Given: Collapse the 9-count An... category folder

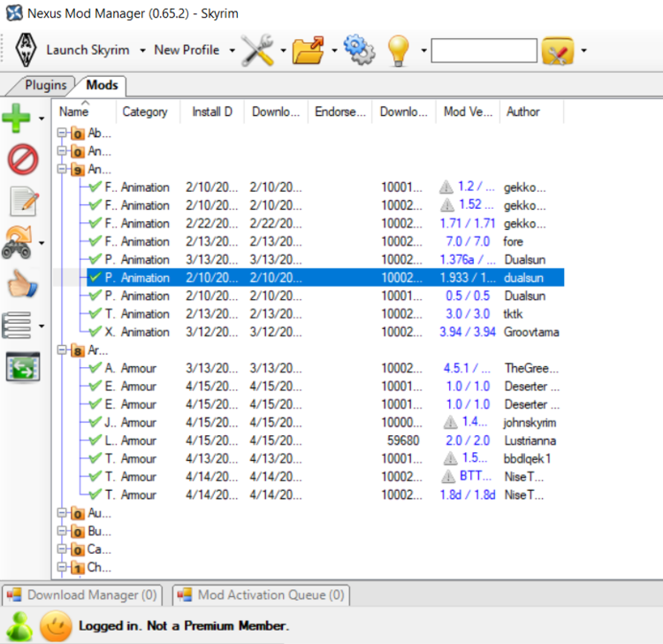Looking at the screenshot, I should point(62,169).
